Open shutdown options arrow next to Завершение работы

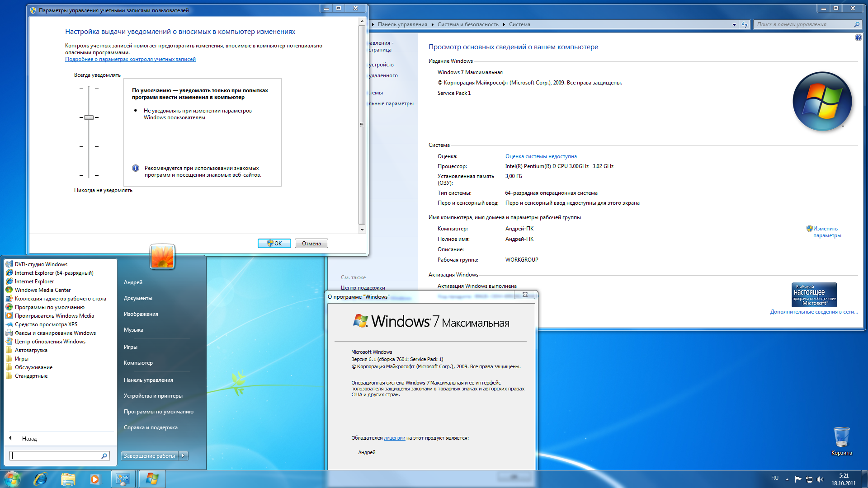tap(183, 456)
